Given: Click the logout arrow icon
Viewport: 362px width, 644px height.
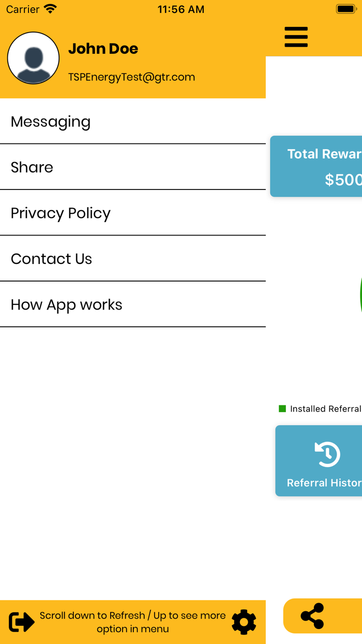Looking at the screenshot, I should (22, 622).
